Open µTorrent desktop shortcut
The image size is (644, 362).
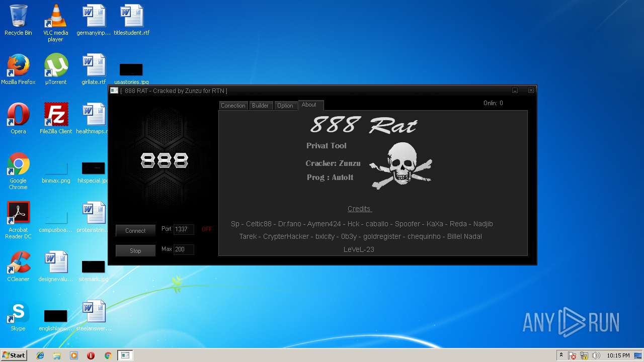pos(55,69)
